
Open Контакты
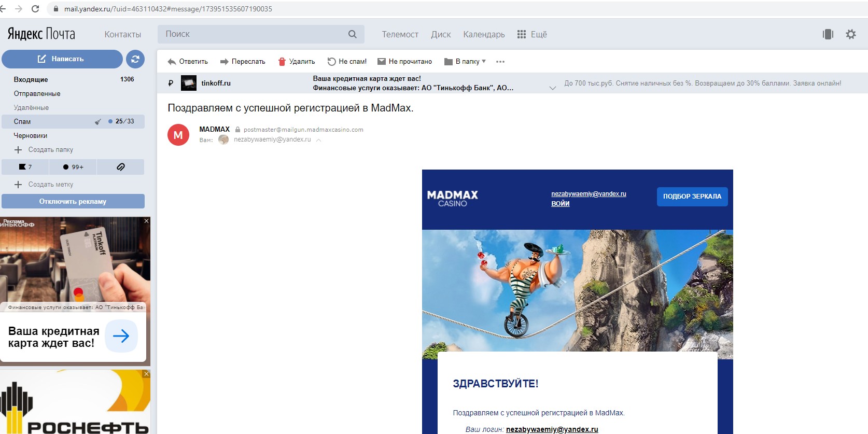[123, 34]
